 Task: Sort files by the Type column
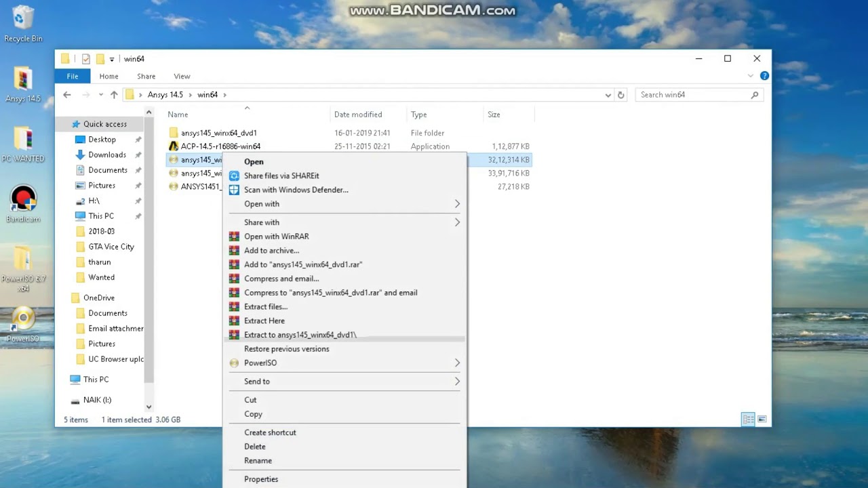(418, 115)
